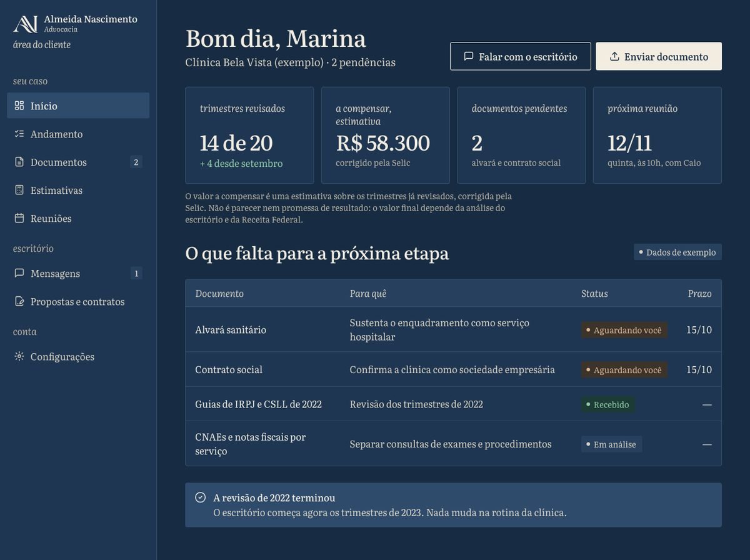Open Propostas e contratos
This screenshot has height=560, width=750.
click(x=78, y=301)
